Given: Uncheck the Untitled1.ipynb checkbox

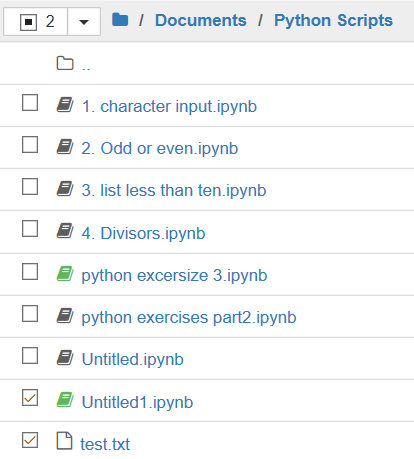Looking at the screenshot, I should click(30, 398).
